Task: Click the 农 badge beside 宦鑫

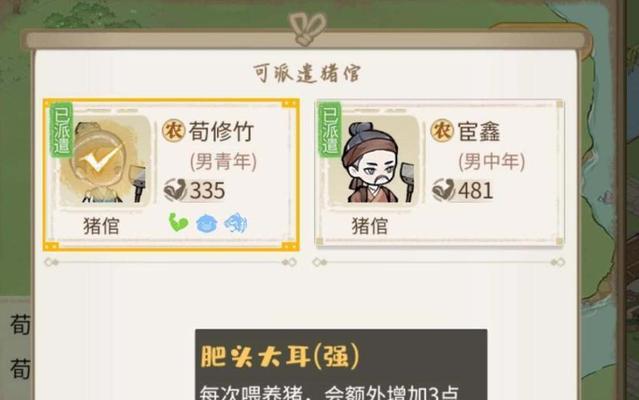Action: point(442,131)
